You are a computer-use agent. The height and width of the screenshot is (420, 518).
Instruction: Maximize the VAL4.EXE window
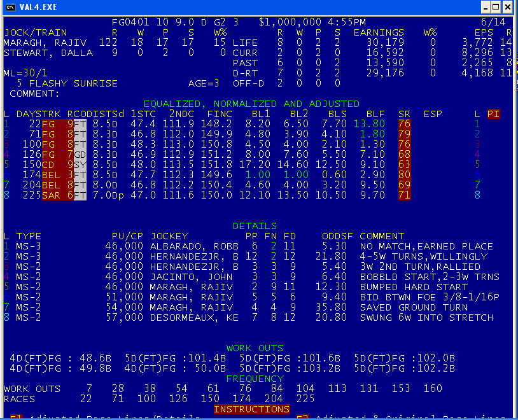pyautogui.click(x=496, y=7)
